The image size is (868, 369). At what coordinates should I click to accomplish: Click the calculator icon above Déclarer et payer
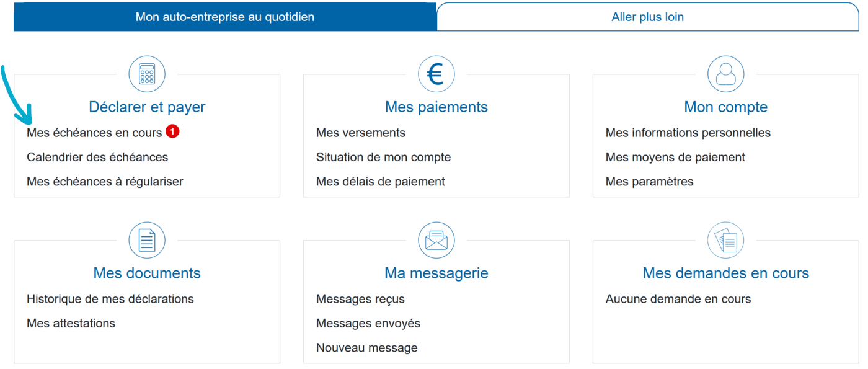coord(146,73)
